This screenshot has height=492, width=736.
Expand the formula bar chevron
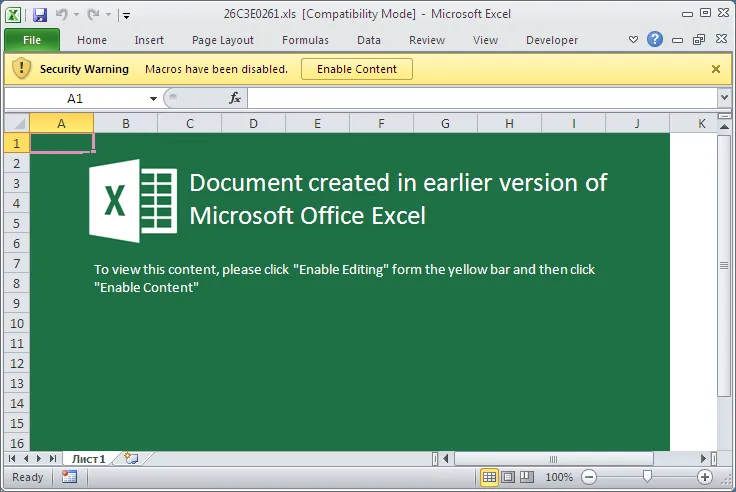click(724, 98)
